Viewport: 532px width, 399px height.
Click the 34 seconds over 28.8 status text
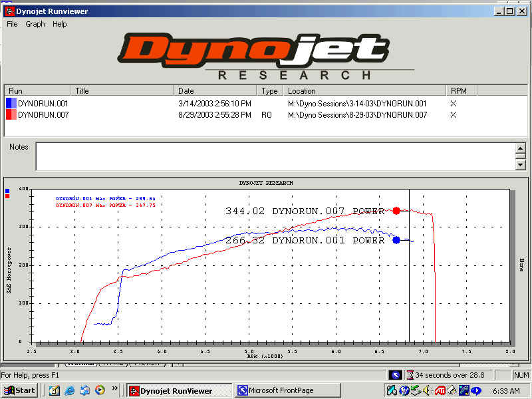click(x=450, y=375)
